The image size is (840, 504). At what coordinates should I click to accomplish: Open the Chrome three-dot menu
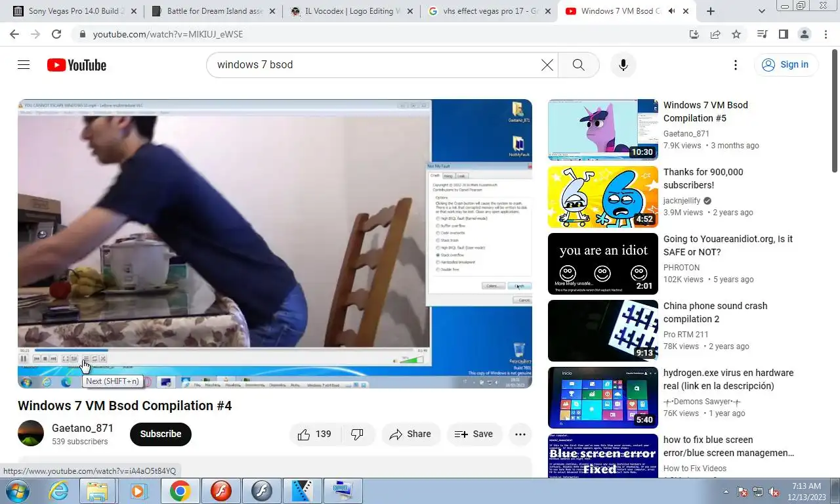(x=824, y=34)
